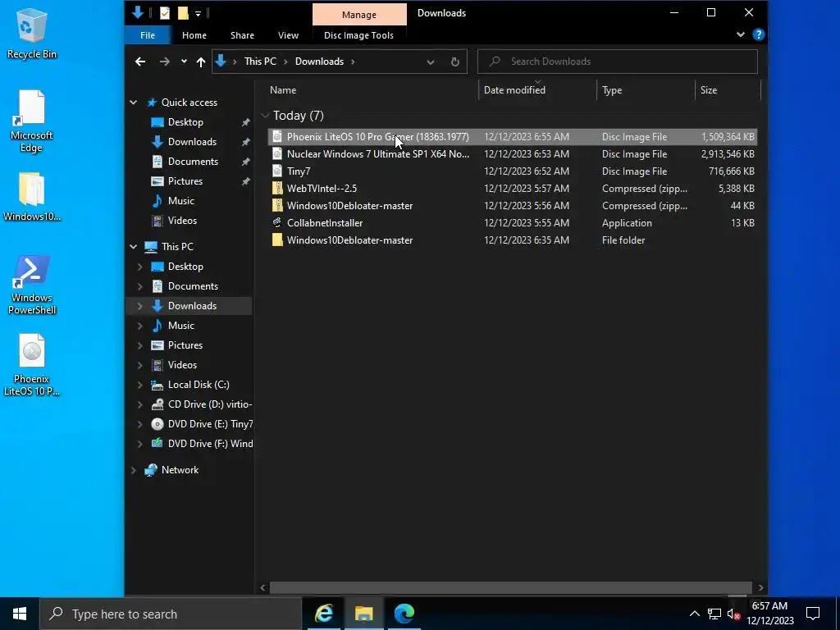Switch to the Home ribbon tab
The image size is (840, 630).
click(194, 35)
